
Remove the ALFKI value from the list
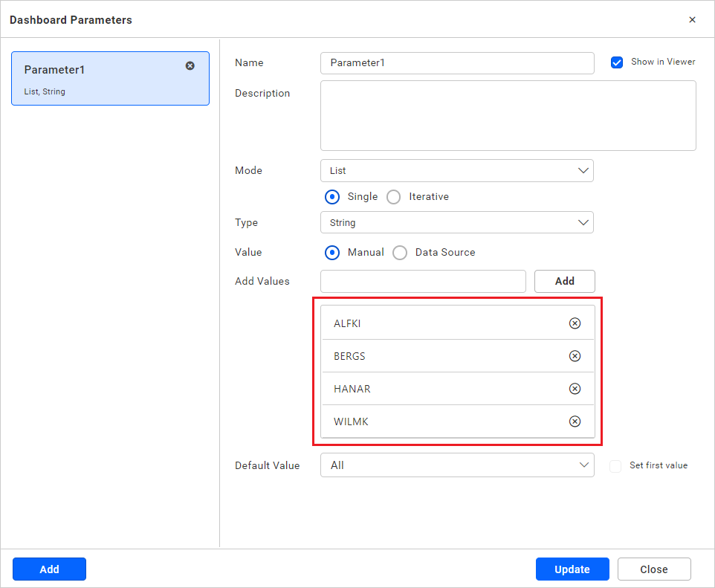[x=575, y=323]
